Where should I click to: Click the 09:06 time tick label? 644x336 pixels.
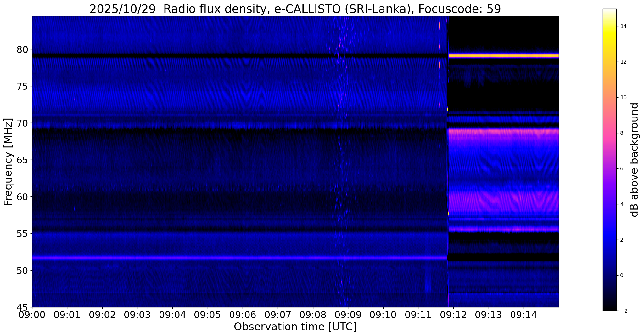coord(243,315)
